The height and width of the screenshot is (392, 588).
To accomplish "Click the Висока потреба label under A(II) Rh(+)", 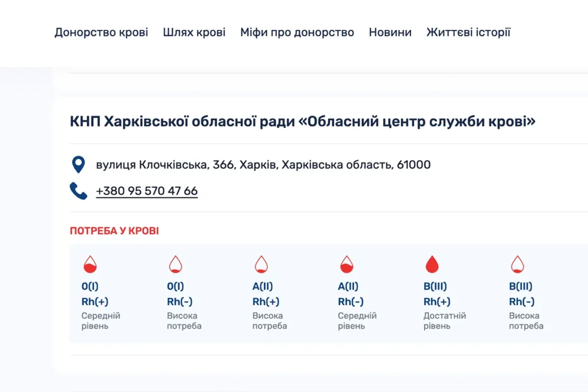I will (x=269, y=321).
